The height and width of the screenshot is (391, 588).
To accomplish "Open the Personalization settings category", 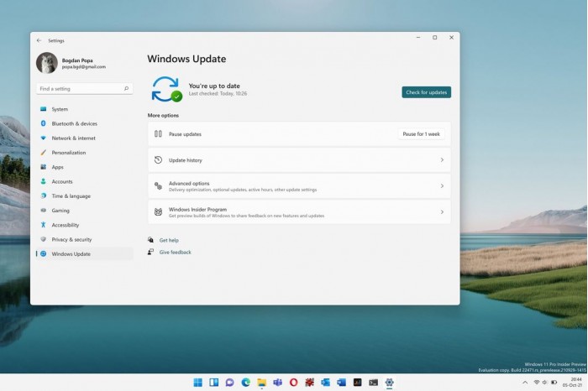I will click(x=69, y=153).
